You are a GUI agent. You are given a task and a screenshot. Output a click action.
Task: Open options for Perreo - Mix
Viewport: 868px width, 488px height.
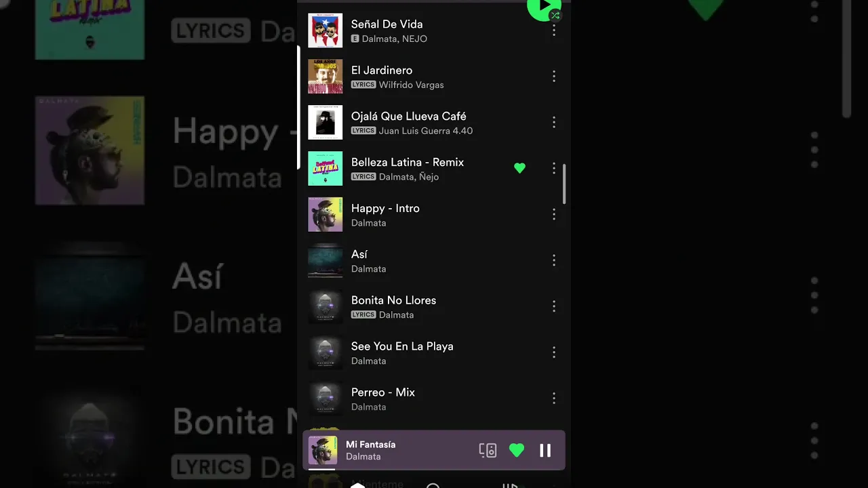coord(554,399)
